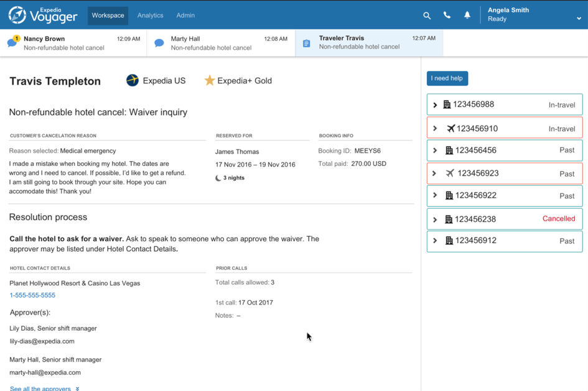Click the hotel icon for booking 123456988
Viewport: 588px width, 391px height.
447,104
